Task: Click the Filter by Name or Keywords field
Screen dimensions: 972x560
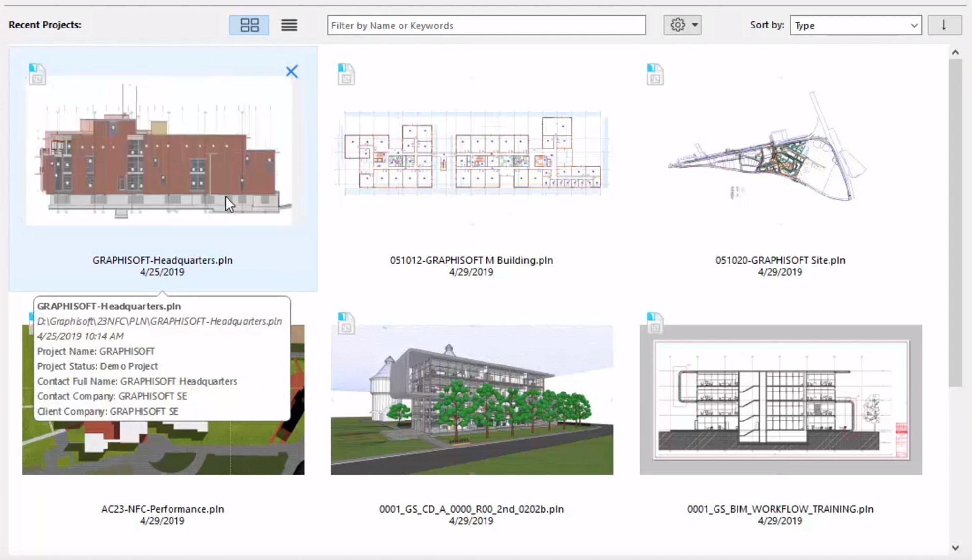Action: click(486, 25)
